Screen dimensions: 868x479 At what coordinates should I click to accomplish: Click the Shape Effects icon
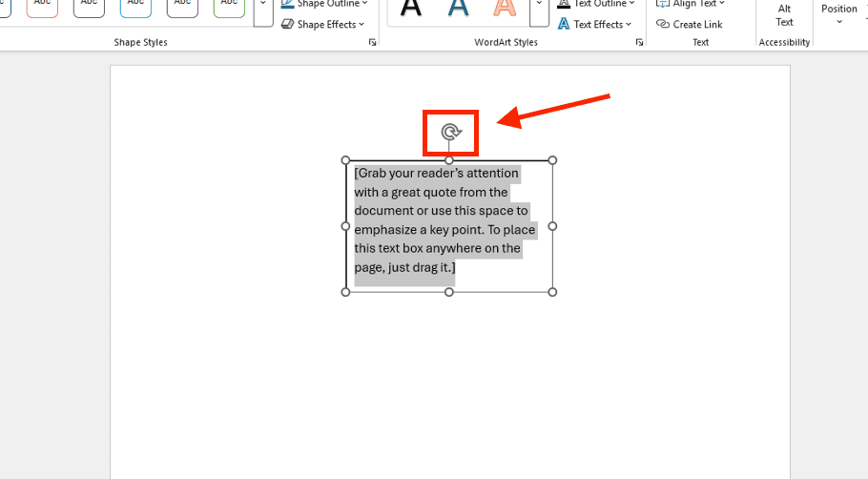click(x=287, y=24)
